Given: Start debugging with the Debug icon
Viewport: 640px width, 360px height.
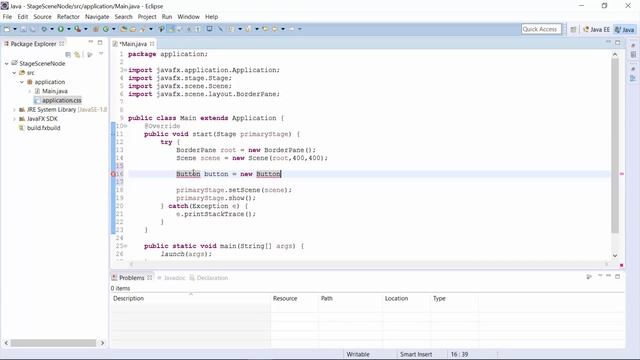Looking at the screenshot, I should point(44,29).
